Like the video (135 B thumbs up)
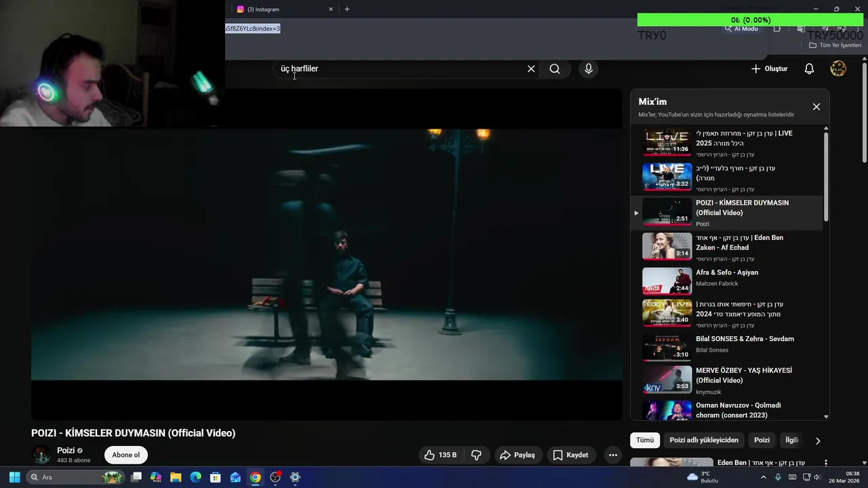The width and height of the screenshot is (868, 488). 440,455
